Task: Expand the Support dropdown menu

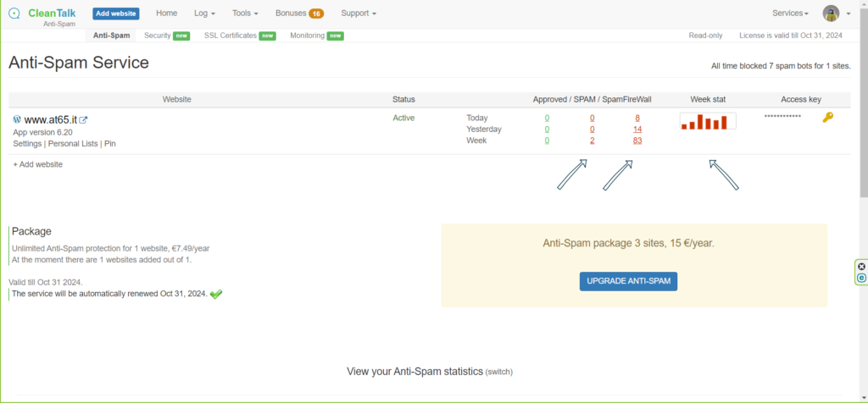Action: pos(359,14)
